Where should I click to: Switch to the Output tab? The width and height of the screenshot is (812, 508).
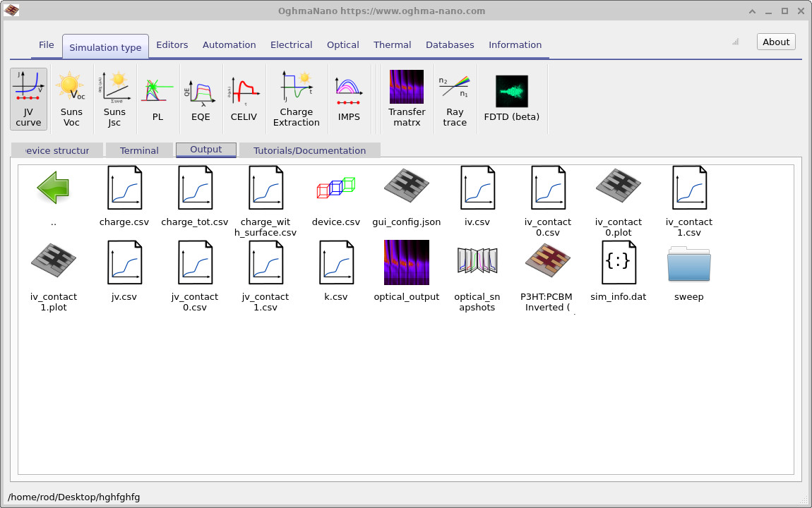(206, 150)
